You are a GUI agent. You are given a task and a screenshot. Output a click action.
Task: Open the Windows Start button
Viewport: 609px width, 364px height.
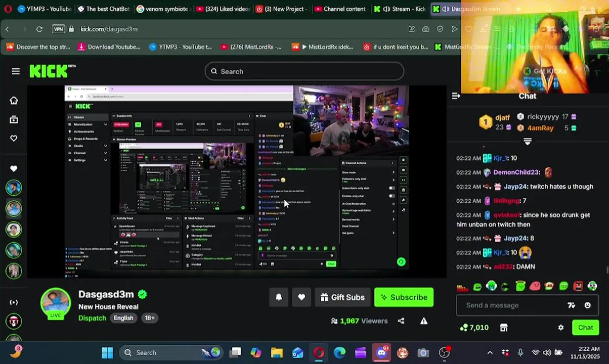(x=107, y=353)
